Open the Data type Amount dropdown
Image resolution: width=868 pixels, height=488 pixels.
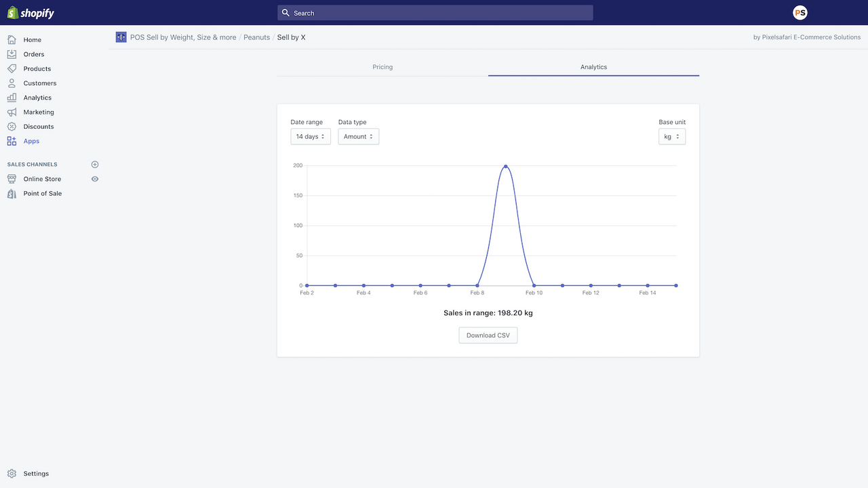pos(359,136)
